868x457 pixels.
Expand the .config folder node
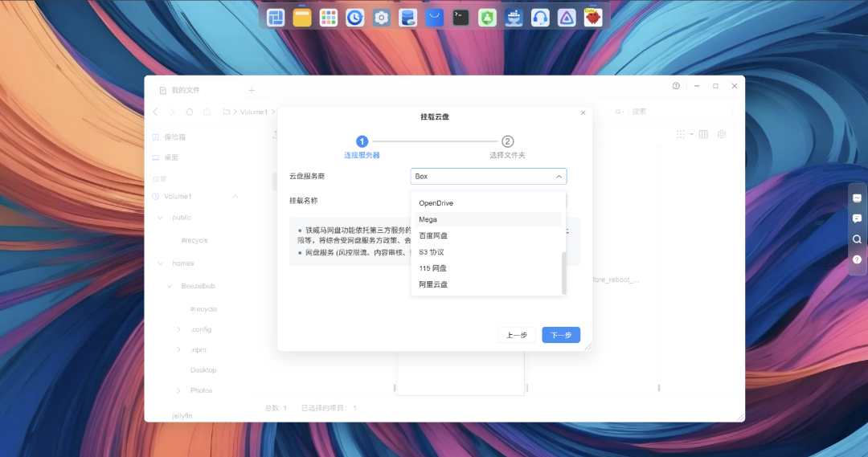coord(178,329)
